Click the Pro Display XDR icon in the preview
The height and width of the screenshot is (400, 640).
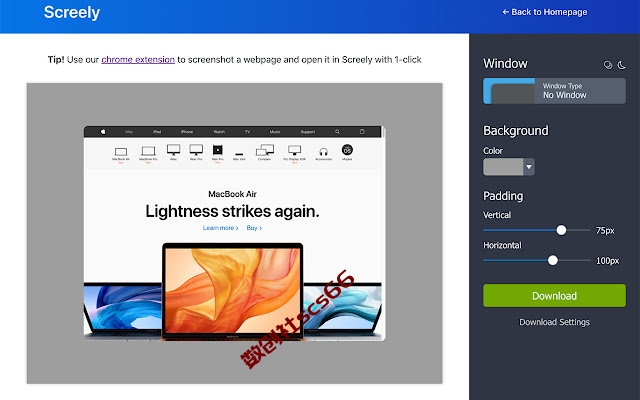[294, 150]
